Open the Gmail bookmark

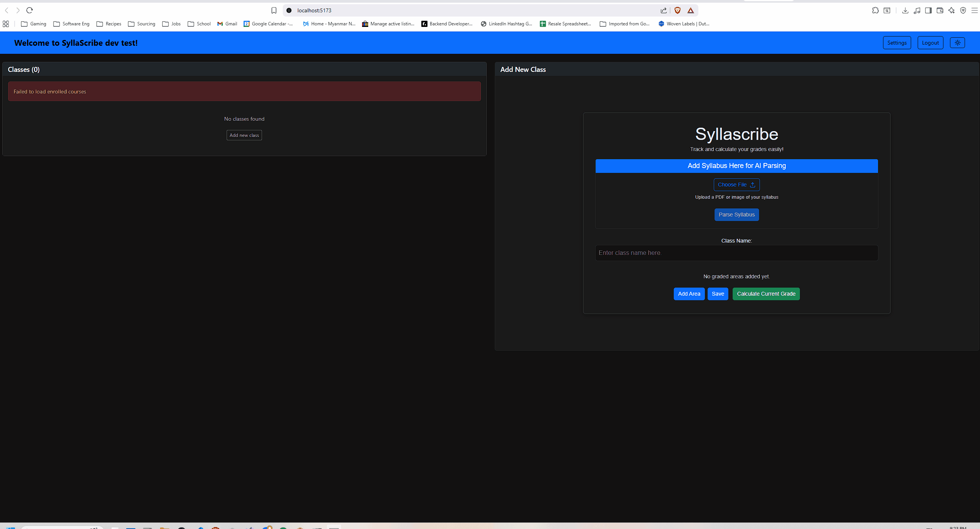pyautogui.click(x=227, y=24)
